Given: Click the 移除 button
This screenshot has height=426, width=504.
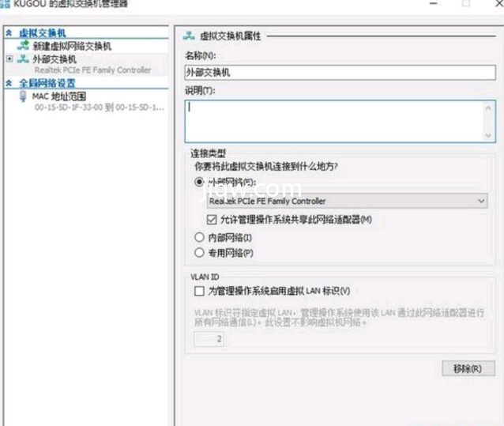Looking at the screenshot, I should [468, 369].
